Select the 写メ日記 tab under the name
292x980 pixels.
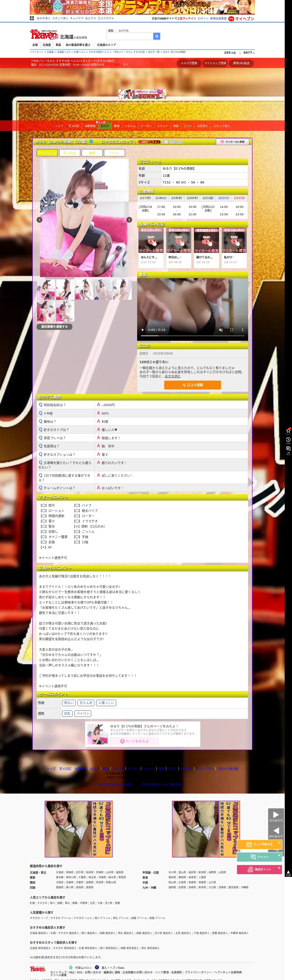coord(70,153)
